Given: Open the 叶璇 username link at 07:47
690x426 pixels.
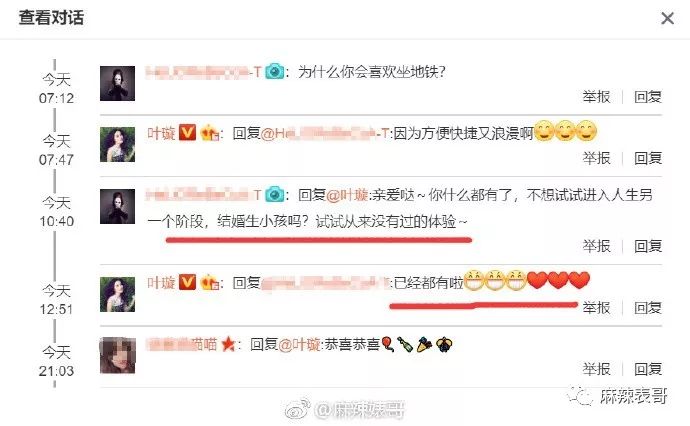Looking at the screenshot, I should click(161, 133).
